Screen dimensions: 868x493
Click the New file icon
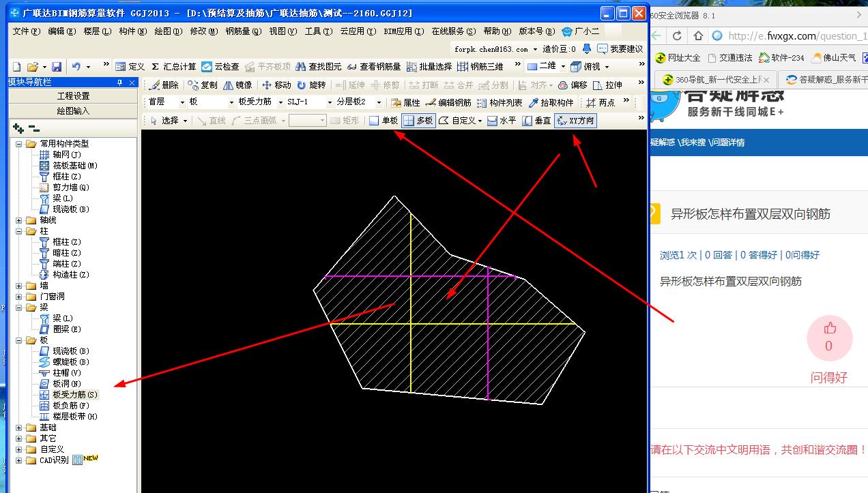pos(16,67)
